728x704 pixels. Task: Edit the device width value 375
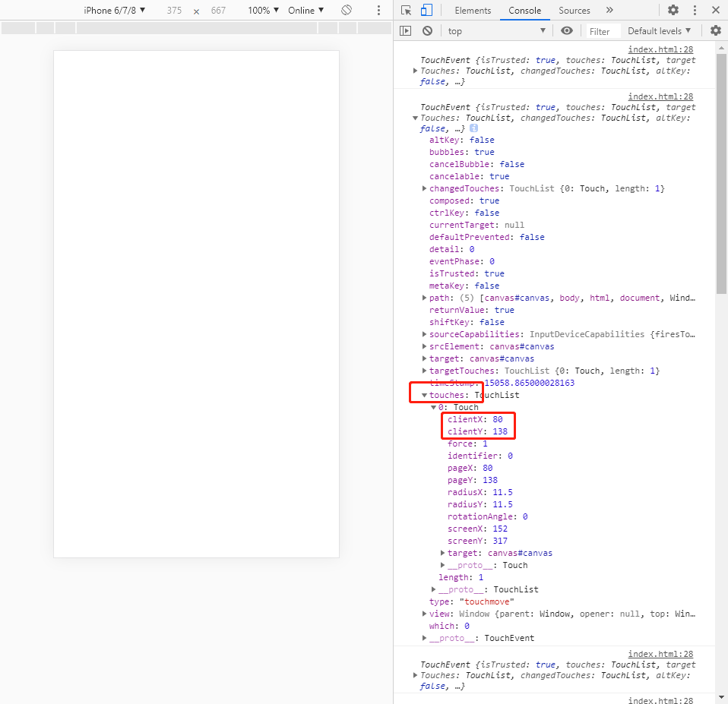(174, 10)
